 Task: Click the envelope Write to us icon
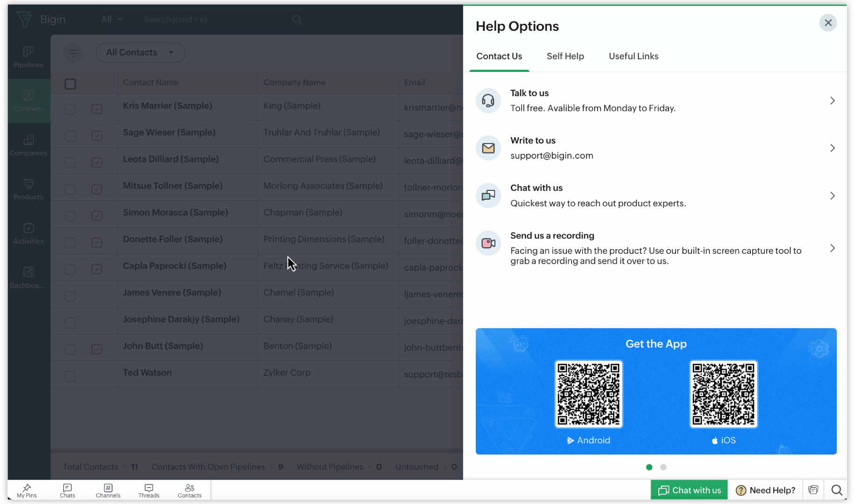(488, 148)
